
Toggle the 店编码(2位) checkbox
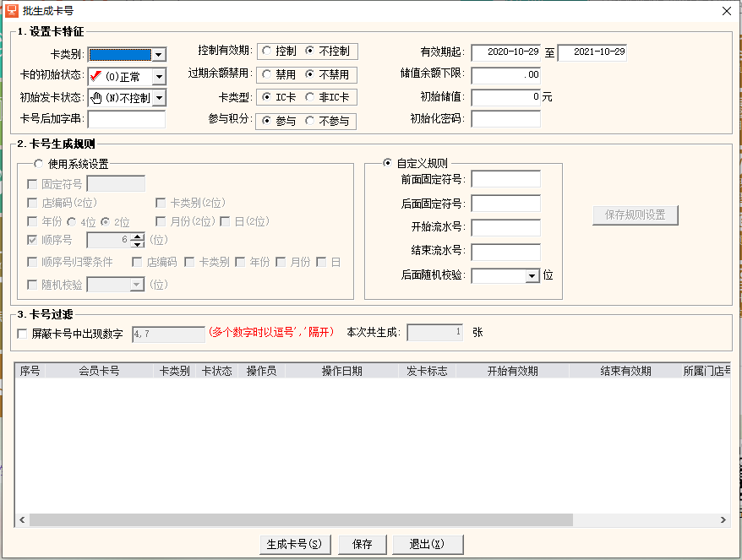coord(32,203)
